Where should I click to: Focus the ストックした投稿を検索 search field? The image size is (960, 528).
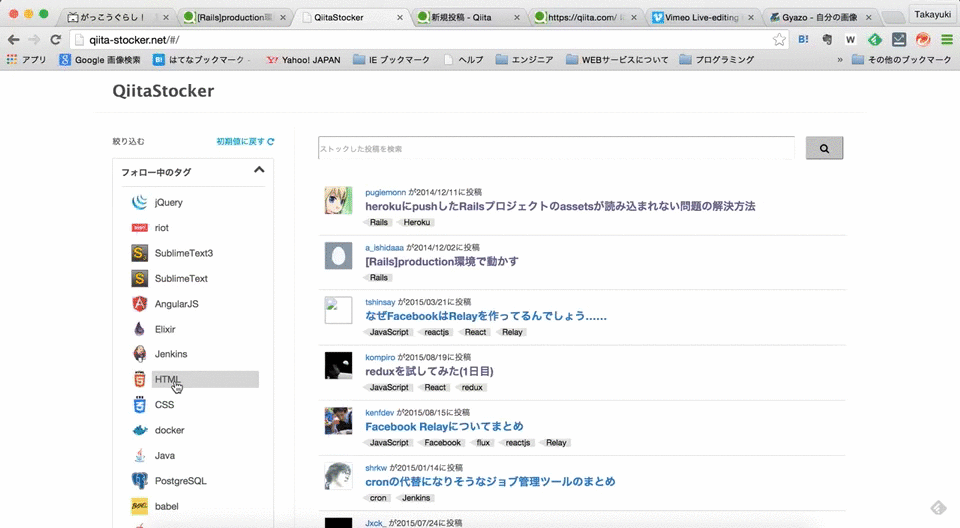pyautogui.click(x=556, y=148)
